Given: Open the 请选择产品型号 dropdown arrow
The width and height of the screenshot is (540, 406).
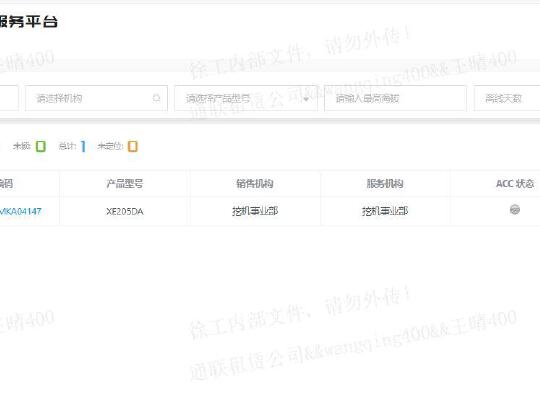Looking at the screenshot, I should tap(306, 99).
